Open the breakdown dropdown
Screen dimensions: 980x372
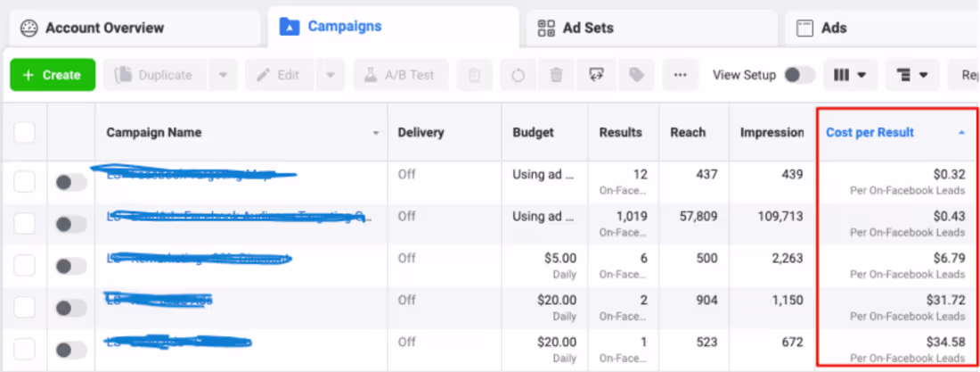(912, 75)
